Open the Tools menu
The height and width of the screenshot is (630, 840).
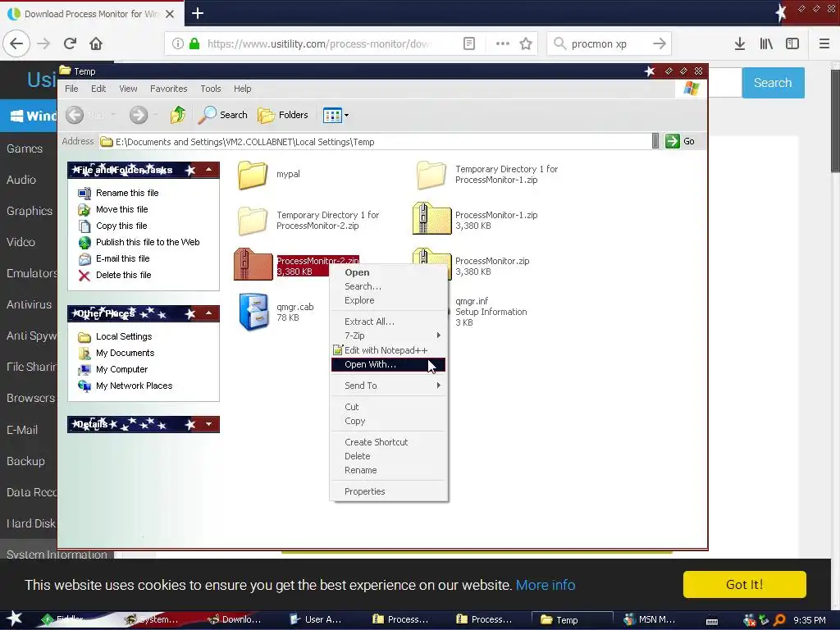click(211, 89)
